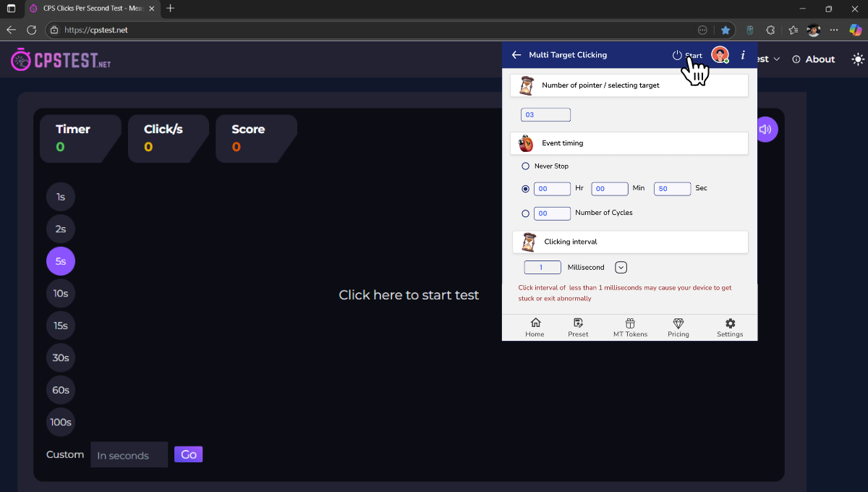Open the user profile avatar
The height and width of the screenshot is (492, 868).
(x=720, y=55)
